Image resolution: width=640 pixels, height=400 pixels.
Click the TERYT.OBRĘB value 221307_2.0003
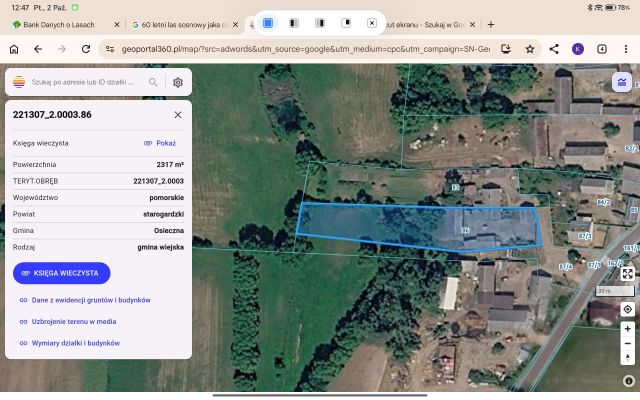tap(158, 181)
